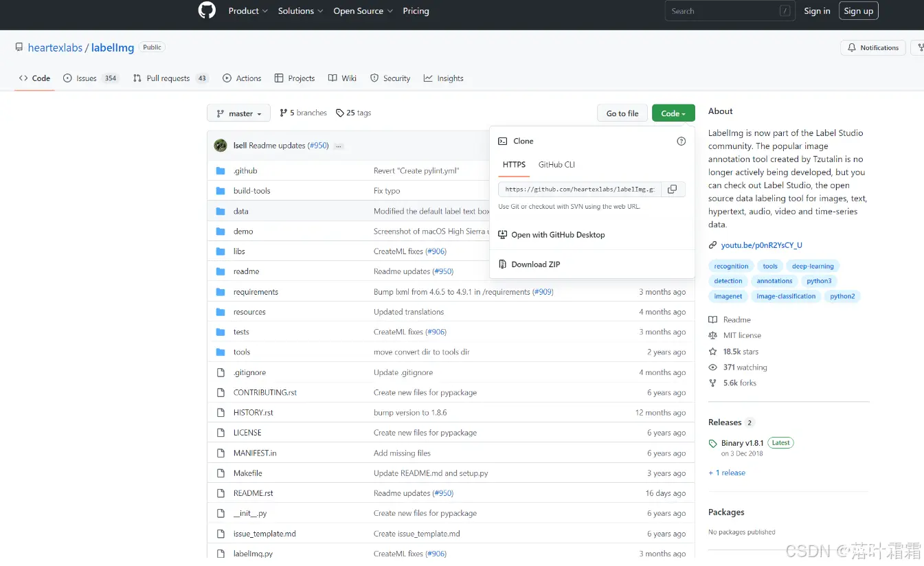Viewport: 924px width, 566px height.
Task: Click the tests folder icon
Action: [221, 332]
